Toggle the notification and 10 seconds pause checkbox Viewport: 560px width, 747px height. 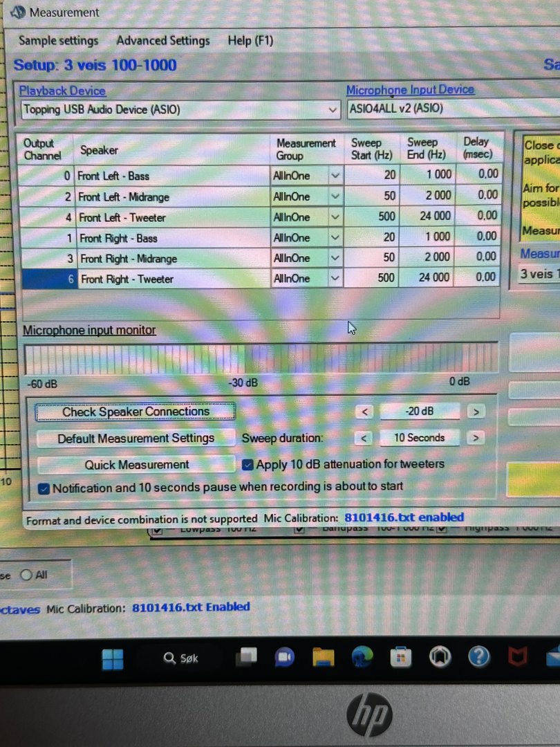point(44,489)
